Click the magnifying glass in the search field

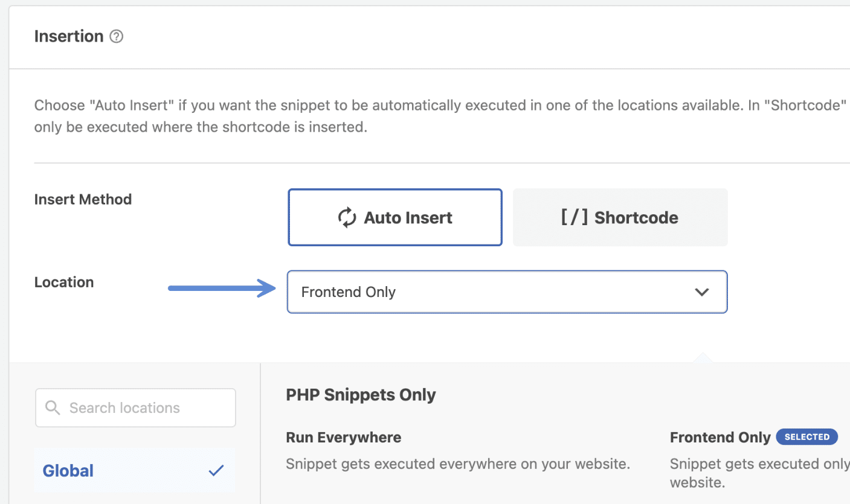click(52, 407)
